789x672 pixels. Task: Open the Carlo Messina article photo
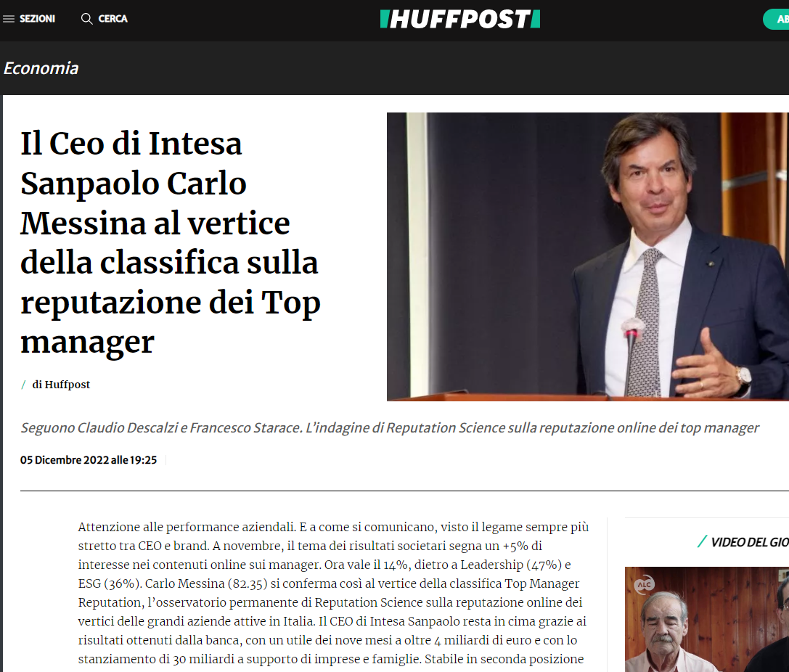click(x=588, y=256)
